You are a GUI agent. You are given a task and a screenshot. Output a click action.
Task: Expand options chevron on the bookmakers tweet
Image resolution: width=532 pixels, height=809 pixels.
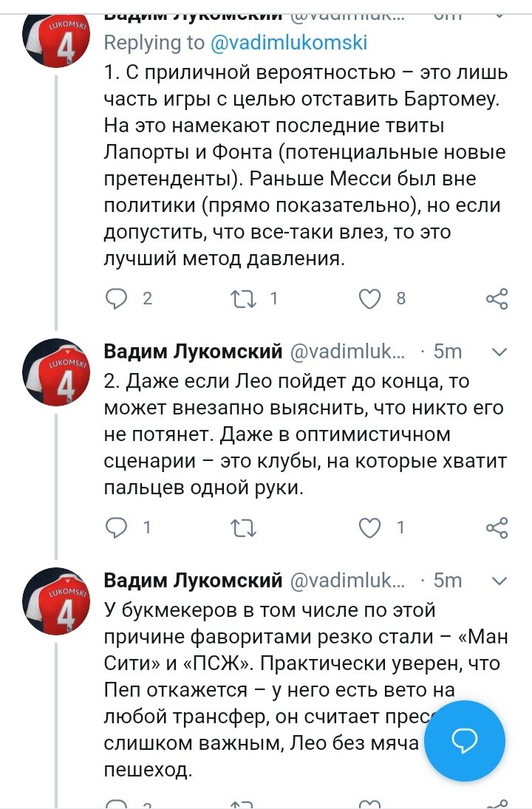[499, 581]
